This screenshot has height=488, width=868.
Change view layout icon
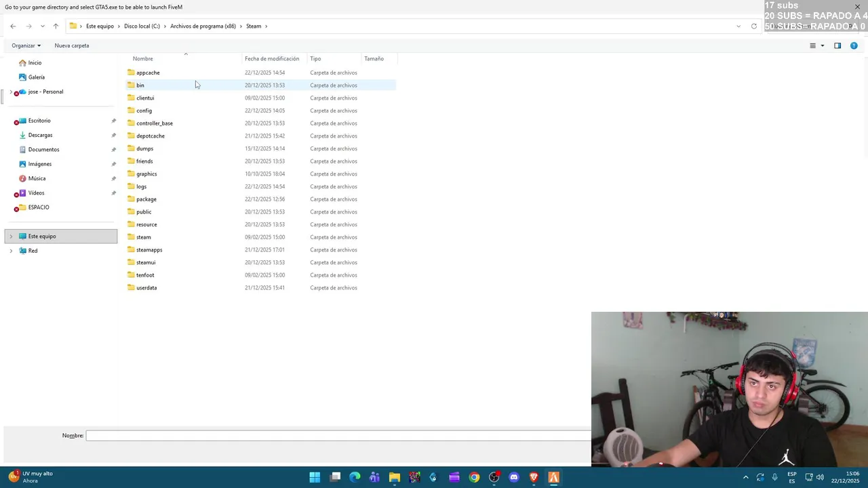coord(812,46)
